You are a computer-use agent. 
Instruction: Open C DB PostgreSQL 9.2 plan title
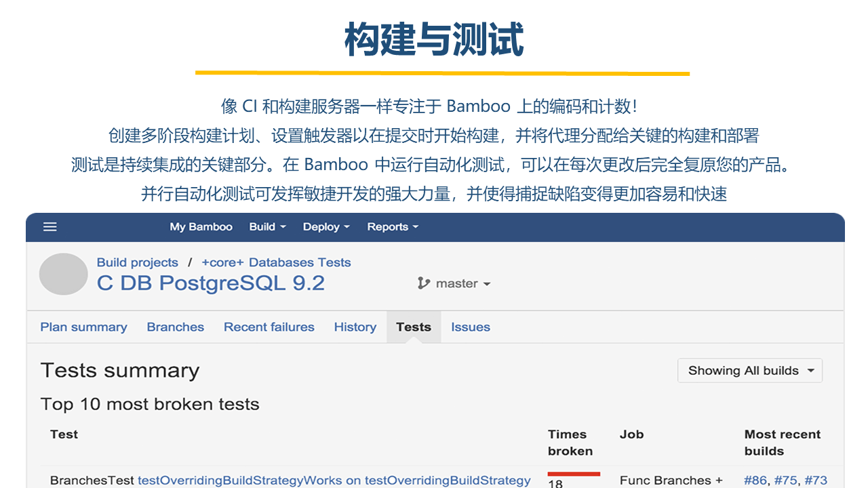coord(211,283)
